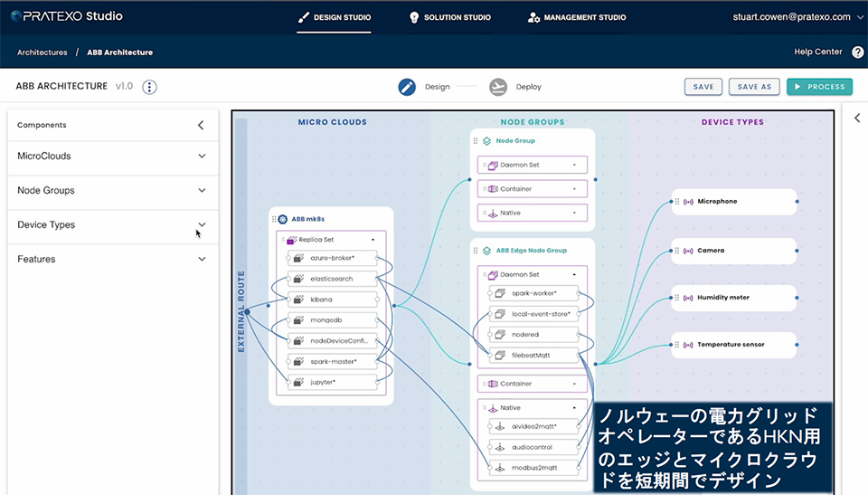Open the Help Center link
The image size is (868, 495).
[817, 52]
